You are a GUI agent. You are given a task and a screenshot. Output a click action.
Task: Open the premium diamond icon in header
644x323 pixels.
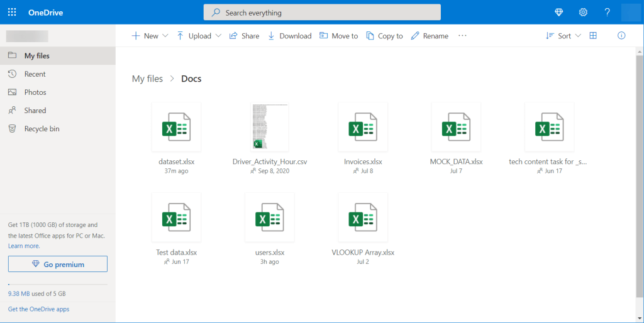pyautogui.click(x=558, y=13)
